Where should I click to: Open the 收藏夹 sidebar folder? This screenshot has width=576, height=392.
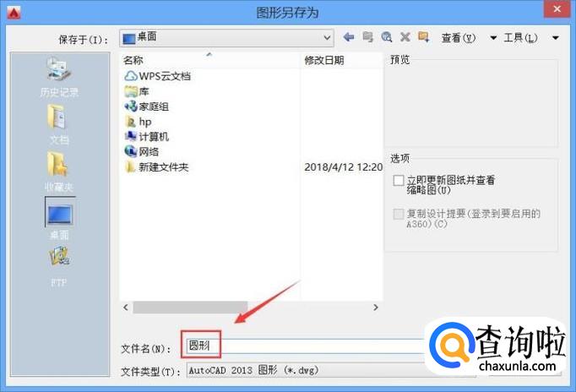[59, 172]
